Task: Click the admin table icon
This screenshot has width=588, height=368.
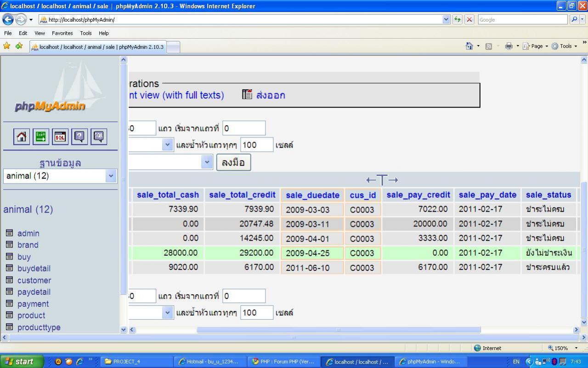Action: pos(9,233)
